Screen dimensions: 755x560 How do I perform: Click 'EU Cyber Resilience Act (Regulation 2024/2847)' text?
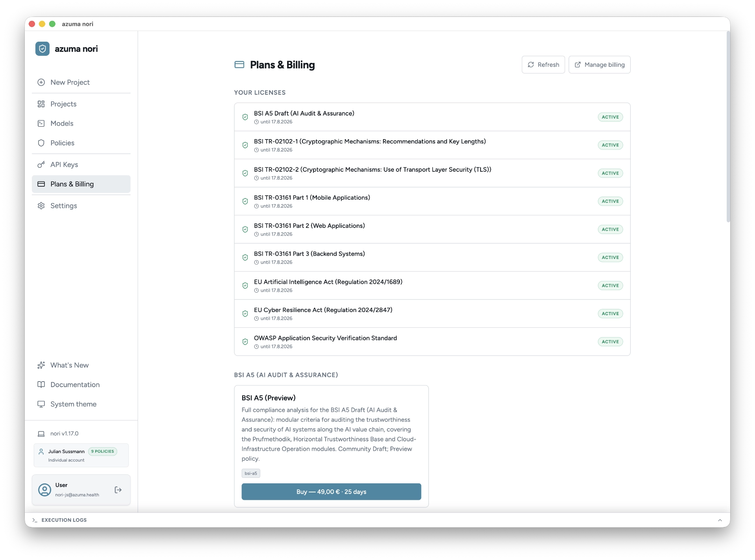[323, 310]
